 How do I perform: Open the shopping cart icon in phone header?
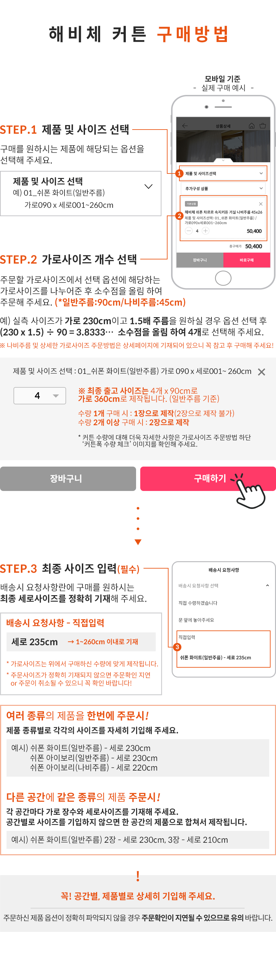263,125
